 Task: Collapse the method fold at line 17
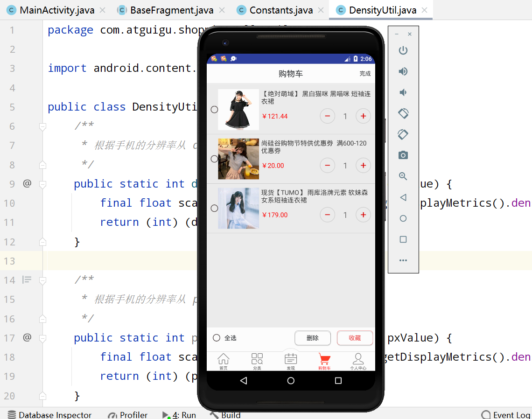42,338
